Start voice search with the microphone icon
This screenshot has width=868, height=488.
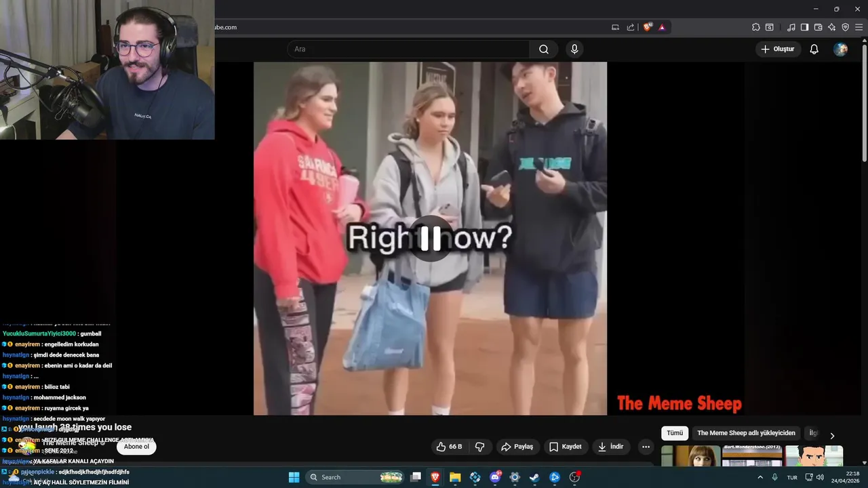coord(574,49)
